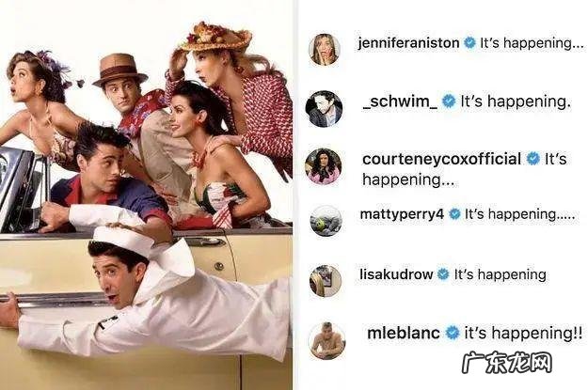Visit the mleblanc username link

pyautogui.click(x=404, y=333)
